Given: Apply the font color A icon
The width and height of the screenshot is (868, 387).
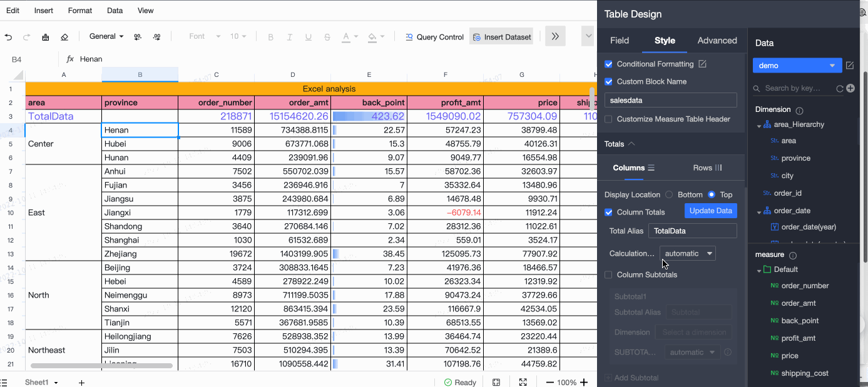Looking at the screenshot, I should 345,37.
